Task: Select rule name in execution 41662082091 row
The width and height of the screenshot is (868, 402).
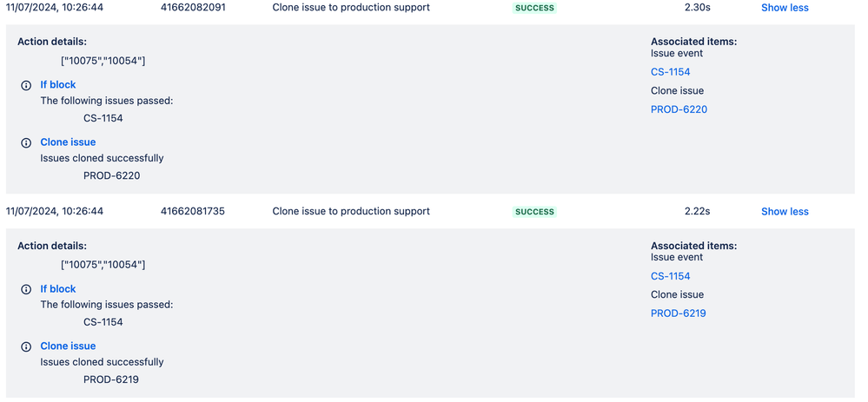Action: pos(351,8)
